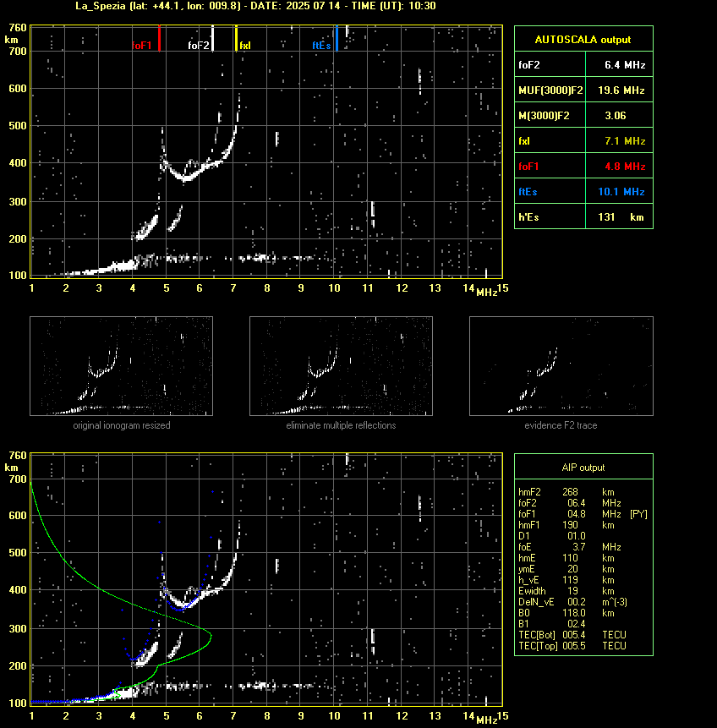Select the 3.06 value cell

click(x=616, y=116)
